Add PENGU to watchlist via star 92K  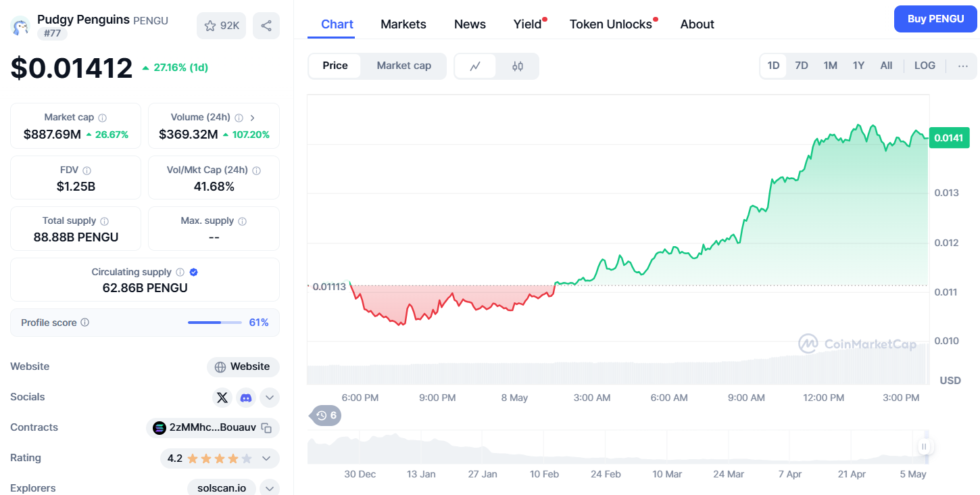[222, 26]
